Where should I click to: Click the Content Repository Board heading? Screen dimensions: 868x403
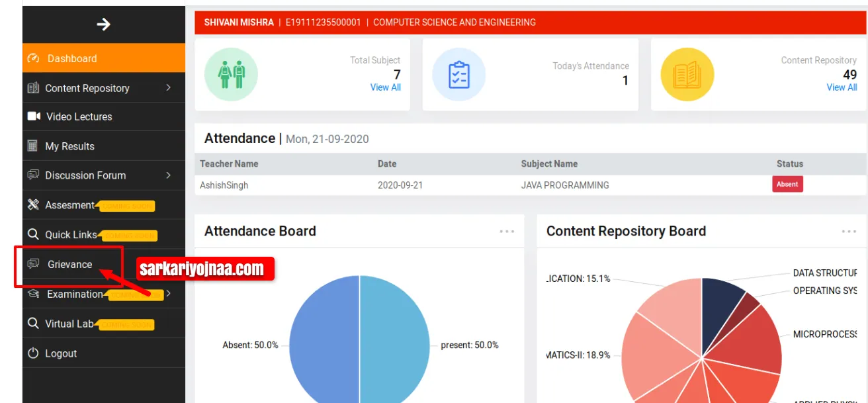[626, 231]
